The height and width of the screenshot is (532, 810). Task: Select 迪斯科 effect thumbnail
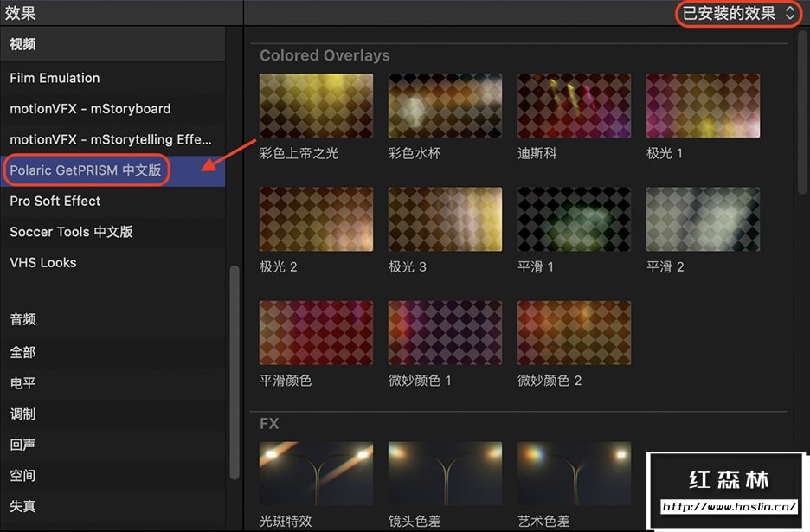point(574,106)
